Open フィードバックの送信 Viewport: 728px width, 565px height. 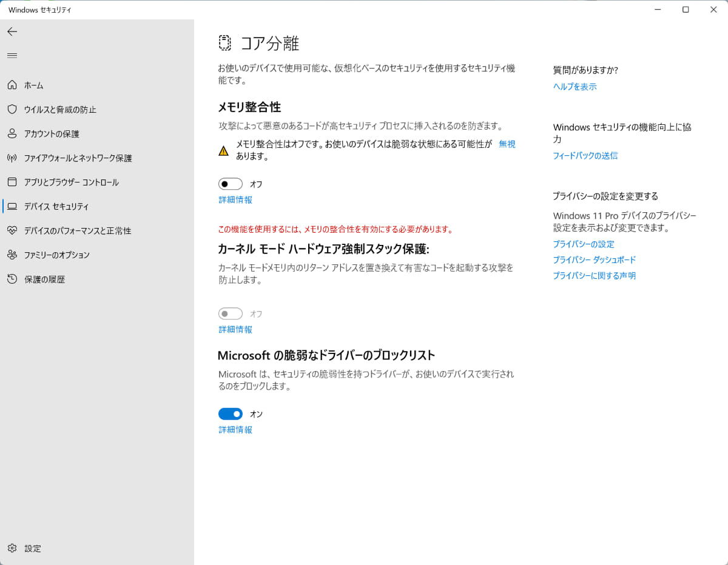coord(585,155)
